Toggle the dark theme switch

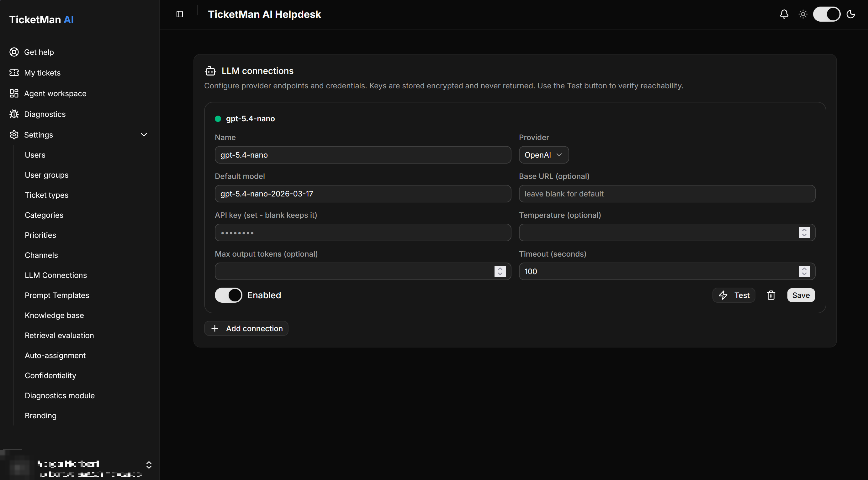point(827,14)
